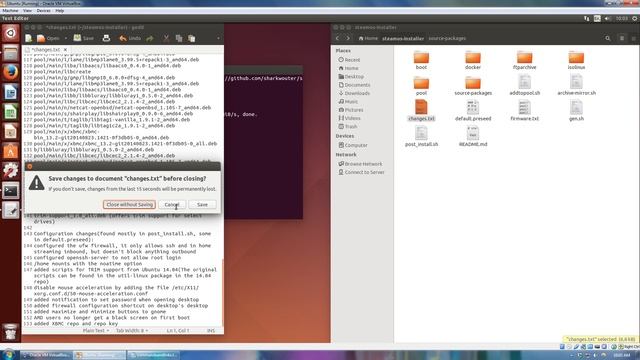640x360 pixels.
Task: Click Save button in the dialog
Action: click(x=202, y=204)
